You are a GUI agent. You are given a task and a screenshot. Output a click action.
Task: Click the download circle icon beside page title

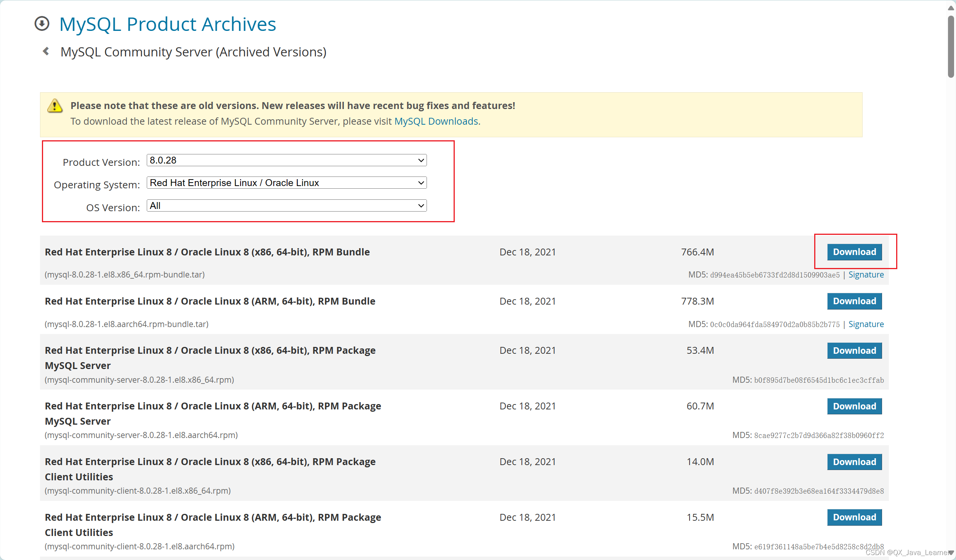42,24
